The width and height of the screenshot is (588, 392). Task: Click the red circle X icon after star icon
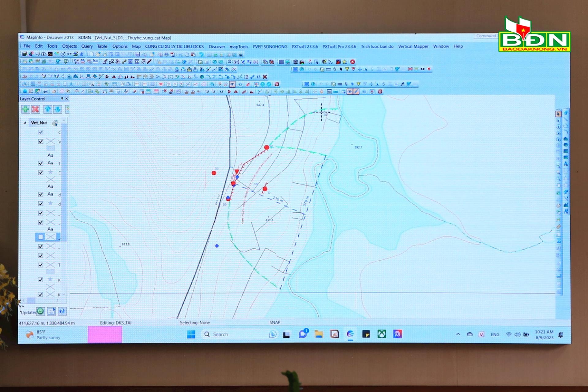(x=352, y=62)
